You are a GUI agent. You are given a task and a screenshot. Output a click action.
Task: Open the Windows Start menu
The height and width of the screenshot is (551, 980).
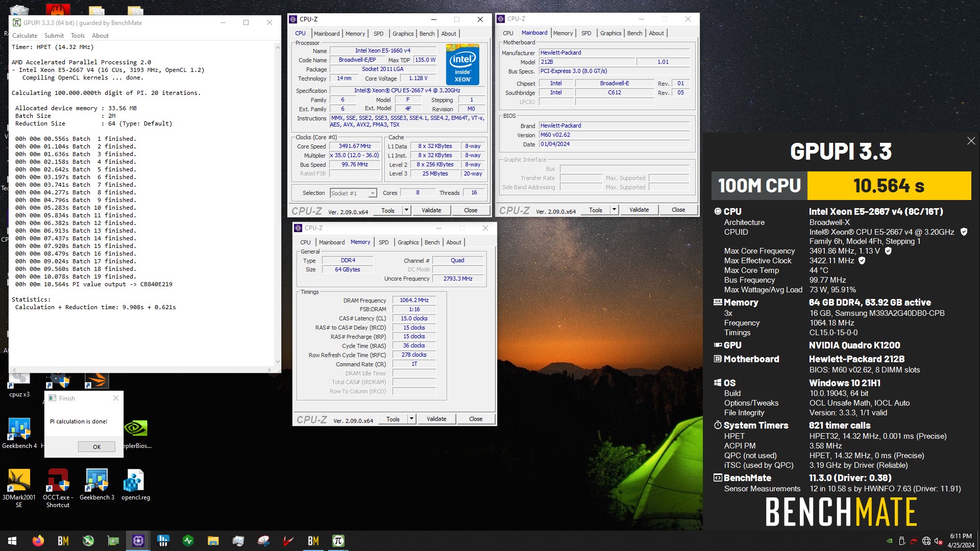(x=12, y=541)
